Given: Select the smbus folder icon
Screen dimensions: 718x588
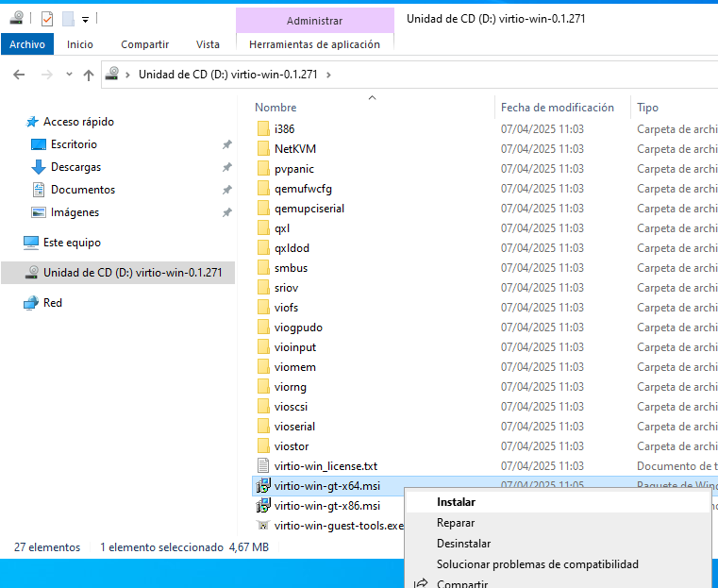Looking at the screenshot, I should [x=263, y=268].
